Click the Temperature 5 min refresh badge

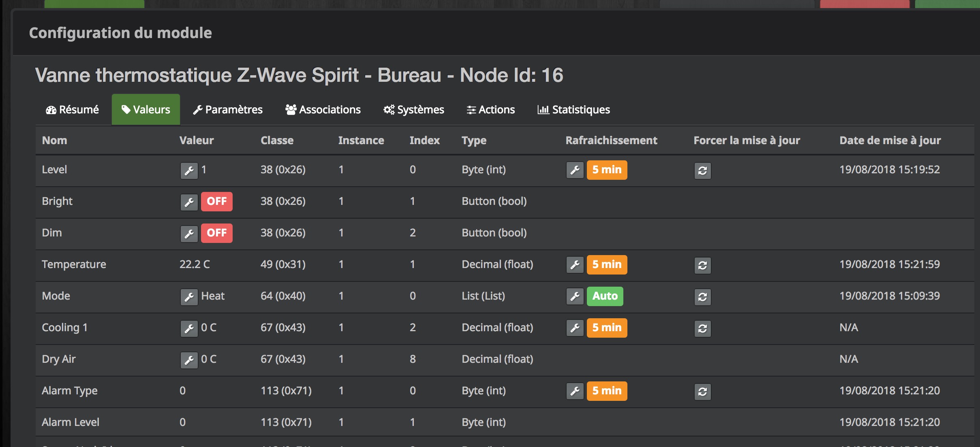tap(607, 264)
